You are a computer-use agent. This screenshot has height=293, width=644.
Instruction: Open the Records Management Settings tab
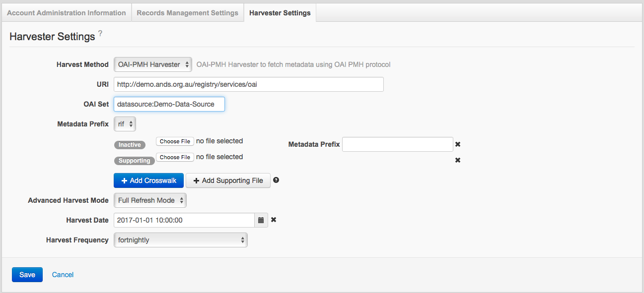(x=187, y=13)
